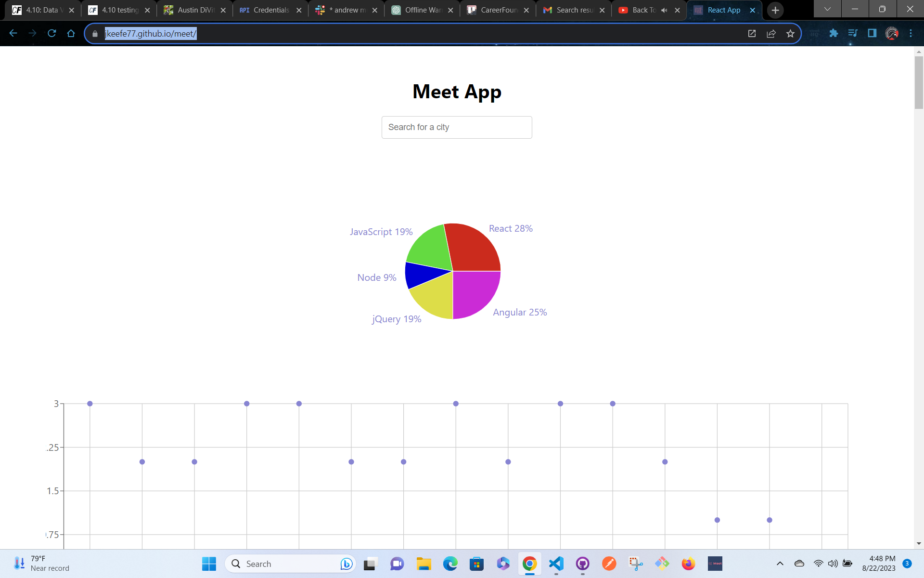Open Firefox from the taskbar
This screenshot has height=578, width=924.
pos(689,564)
